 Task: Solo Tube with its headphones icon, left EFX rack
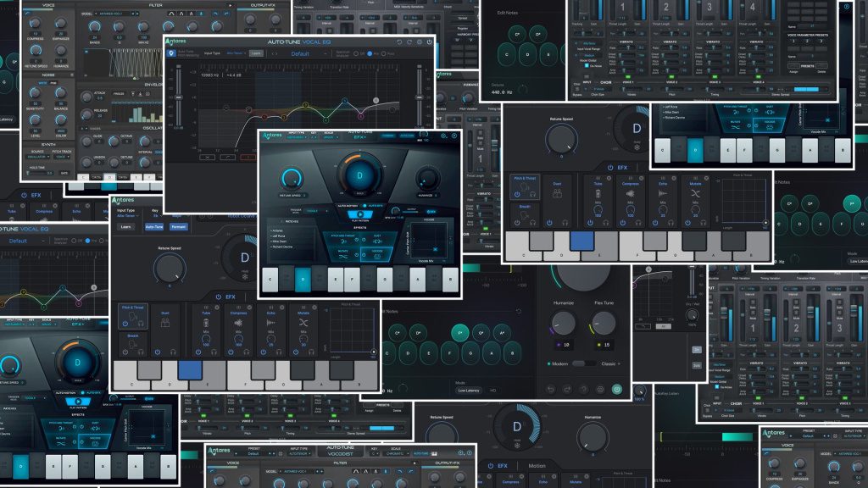click(x=214, y=352)
